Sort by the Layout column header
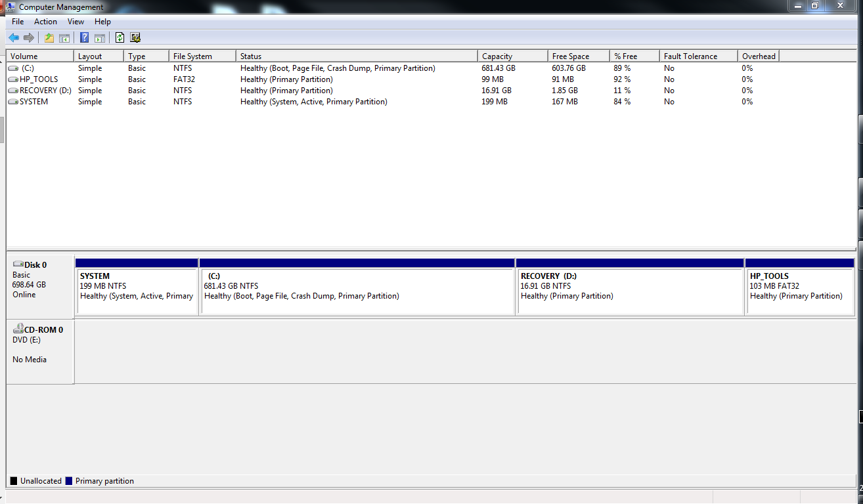 (98, 56)
